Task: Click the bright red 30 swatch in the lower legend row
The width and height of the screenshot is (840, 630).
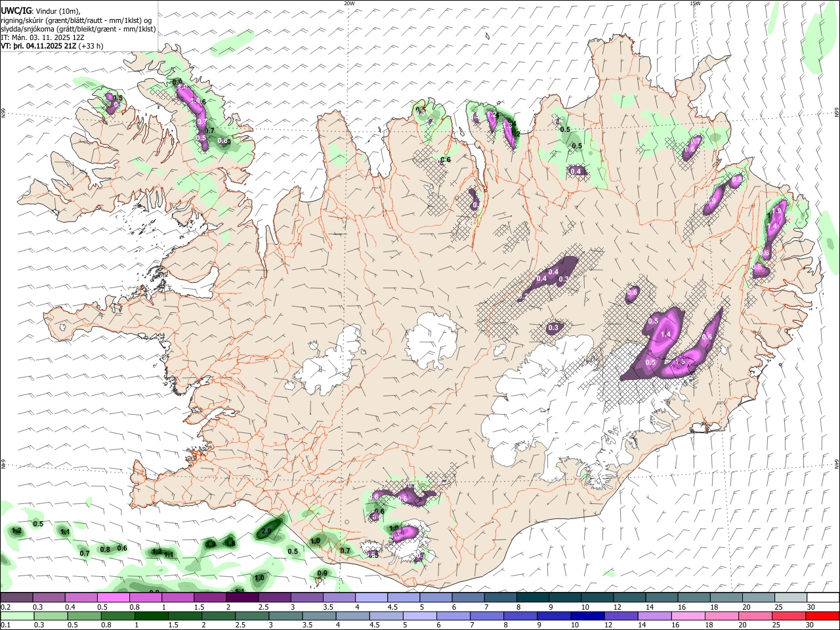Action: click(822, 616)
